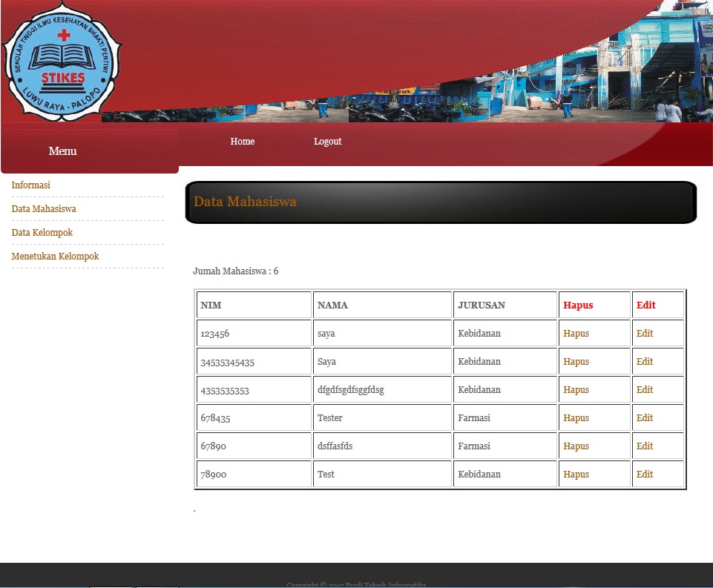Delete student with NIM 34535345435
This screenshot has height=588, width=713.
point(576,362)
